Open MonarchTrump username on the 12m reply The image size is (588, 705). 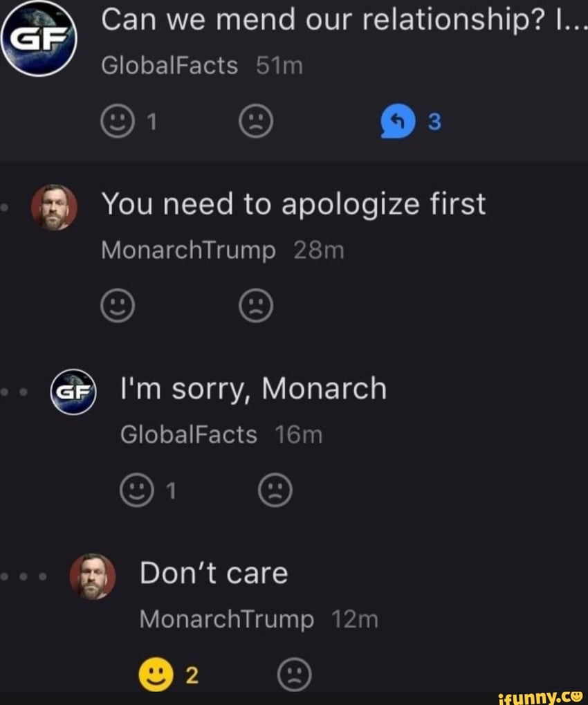coord(227,619)
